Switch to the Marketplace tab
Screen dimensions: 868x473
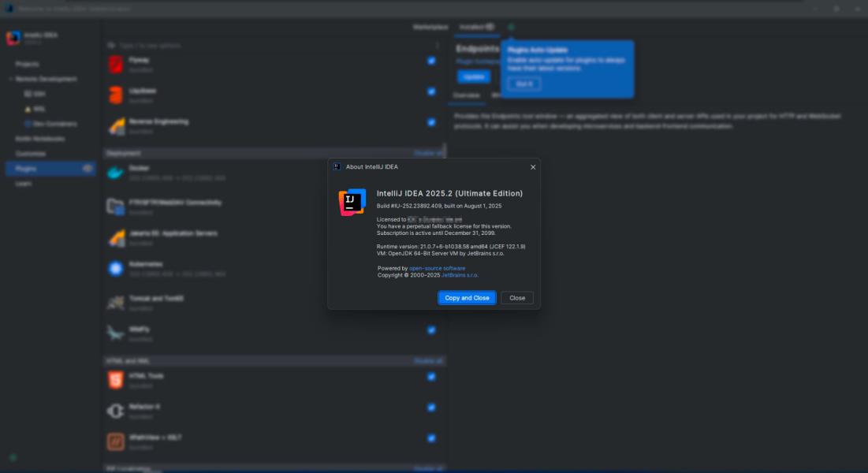430,27
